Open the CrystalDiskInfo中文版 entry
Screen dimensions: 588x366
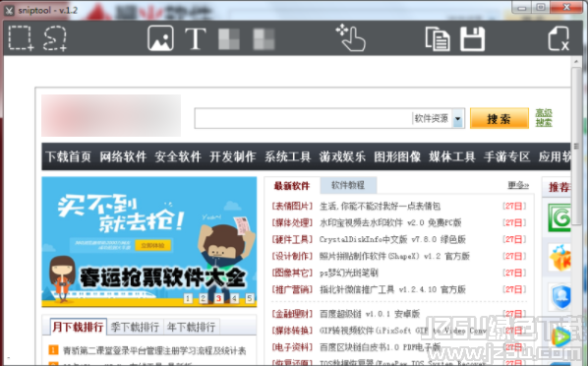pyautogui.click(x=392, y=239)
